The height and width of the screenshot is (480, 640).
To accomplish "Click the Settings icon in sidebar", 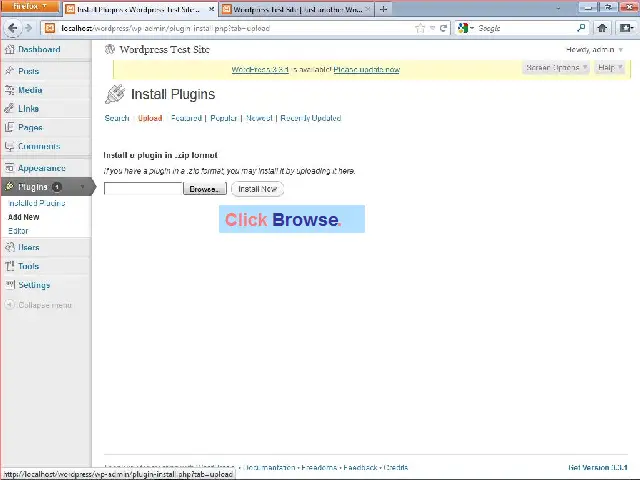I will pos(9,285).
